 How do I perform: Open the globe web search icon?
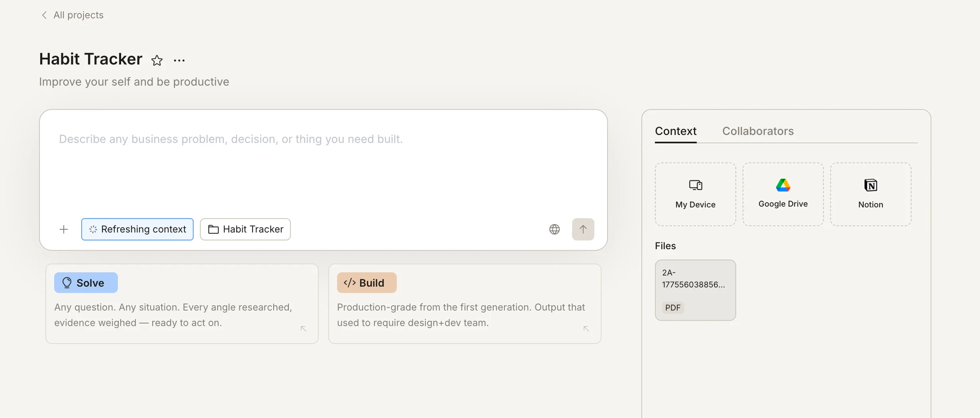pos(554,229)
